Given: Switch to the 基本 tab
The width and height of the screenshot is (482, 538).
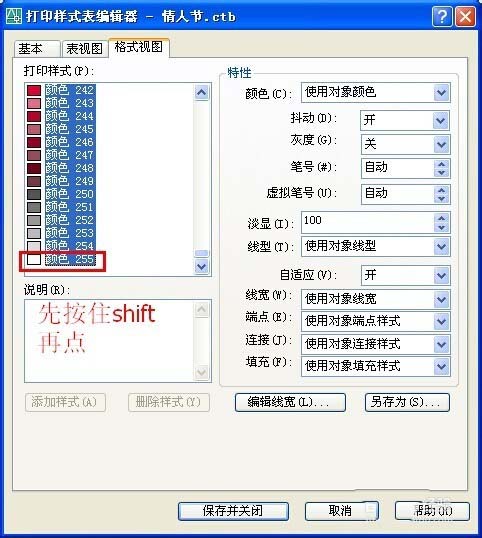Looking at the screenshot, I should tap(37, 49).
